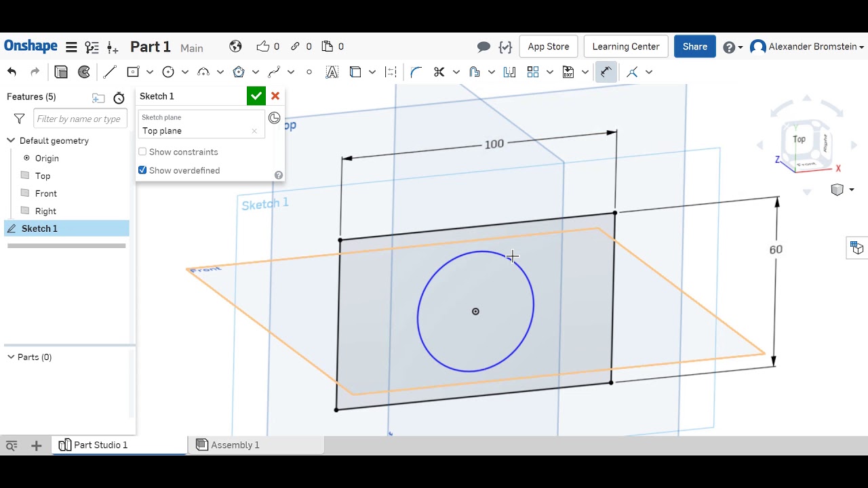Open the comments speech bubble
Viewport: 868px width, 488px height.
click(x=484, y=47)
